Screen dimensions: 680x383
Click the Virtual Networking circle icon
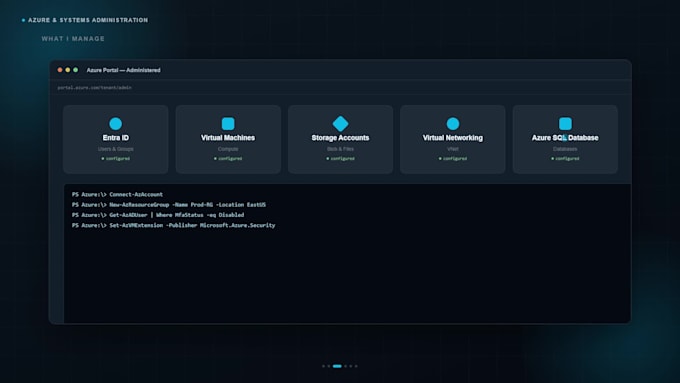[x=453, y=124]
